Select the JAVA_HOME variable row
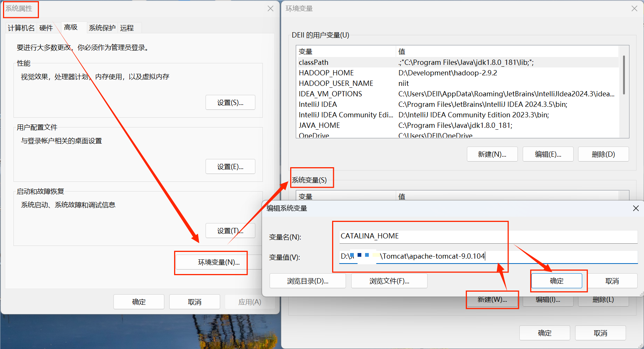The image size is (644, 349). [x=458, y=125]
